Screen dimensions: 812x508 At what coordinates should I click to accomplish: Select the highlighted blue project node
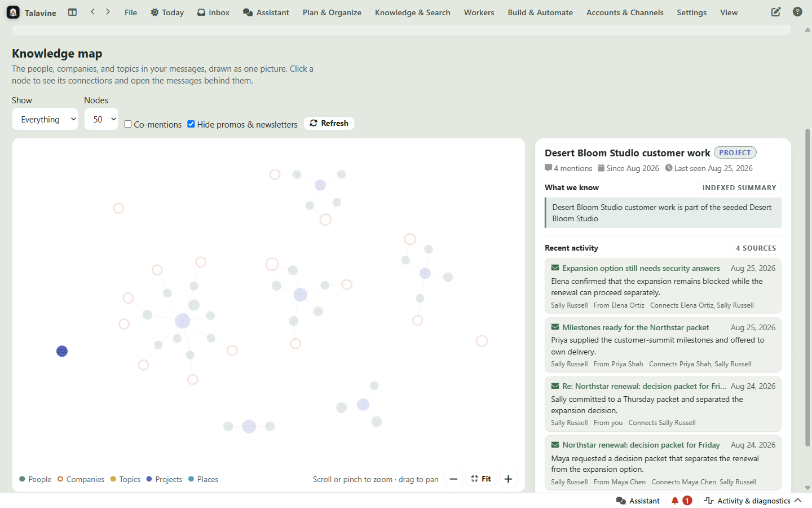(62, 351)
